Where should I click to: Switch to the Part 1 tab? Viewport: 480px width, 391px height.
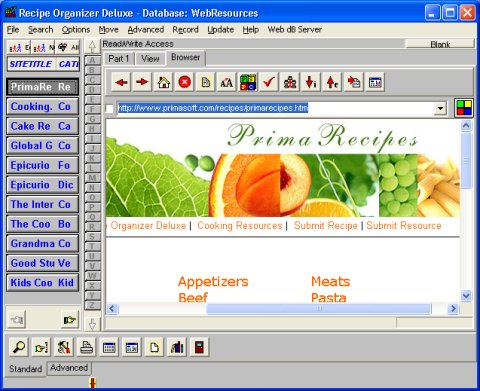119,59
